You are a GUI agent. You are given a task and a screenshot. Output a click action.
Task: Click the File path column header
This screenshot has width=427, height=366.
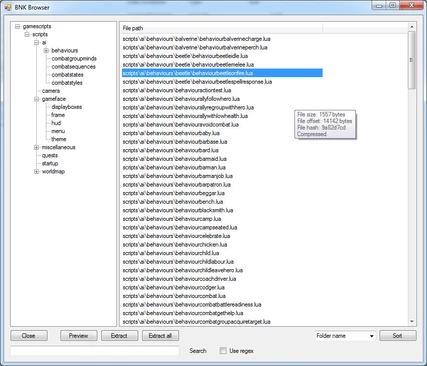(x=221, y=28)
